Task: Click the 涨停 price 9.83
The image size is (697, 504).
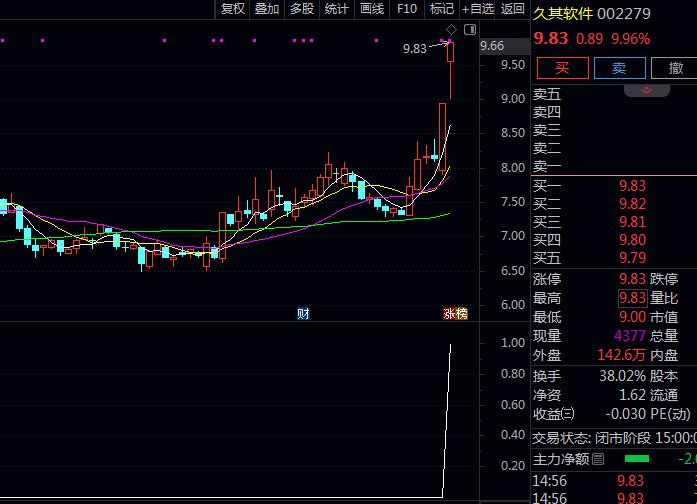Action: pos(632,279)
